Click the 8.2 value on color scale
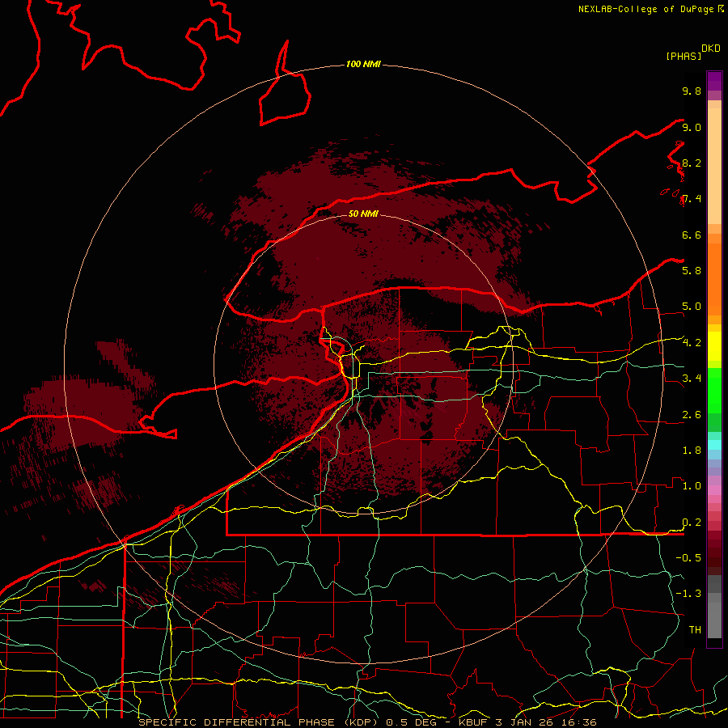Screen dimensions: 728x728 (x=692, y=163)
